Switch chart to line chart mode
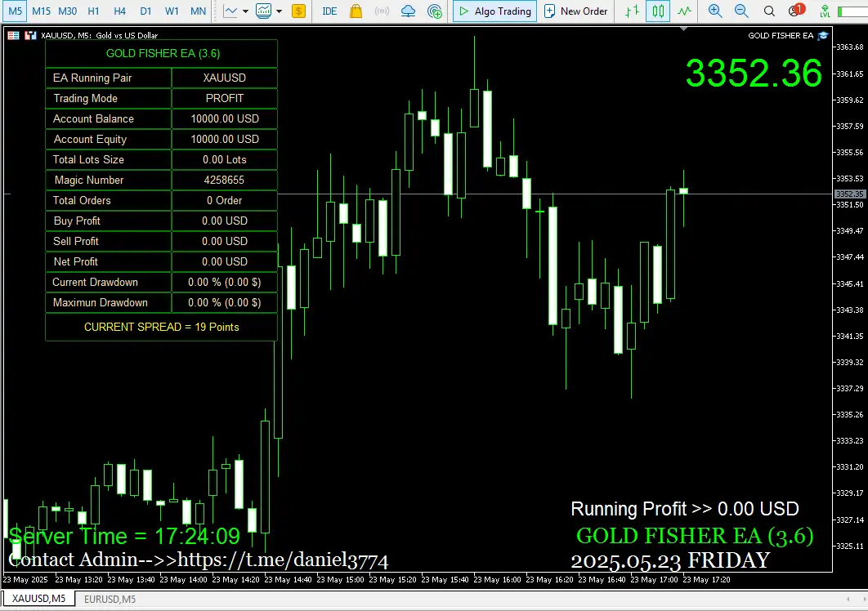868x611 pixels. [684, 11]
